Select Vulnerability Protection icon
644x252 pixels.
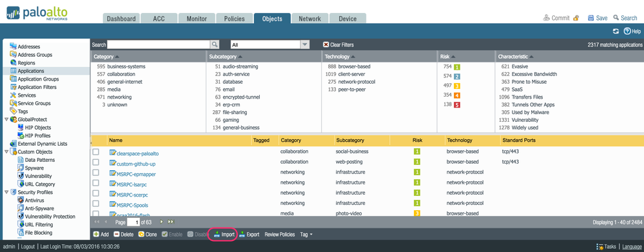coord(21,217)
